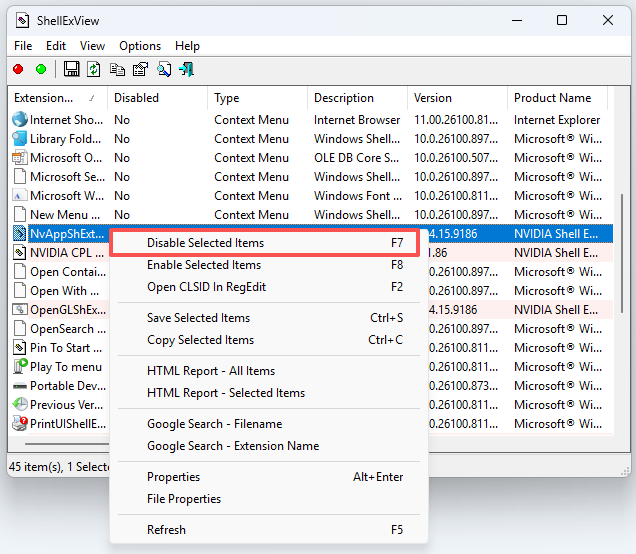This screenshot has height=554, width=636.
Task: Open File Properties from the context menu
Action: tap(269, 498)
